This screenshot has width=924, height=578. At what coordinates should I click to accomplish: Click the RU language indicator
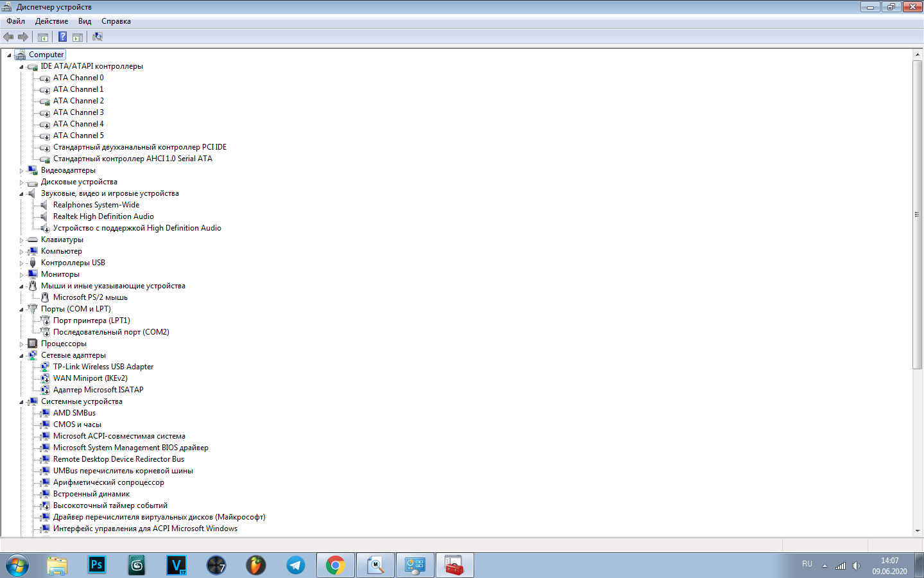coord(807,564)
